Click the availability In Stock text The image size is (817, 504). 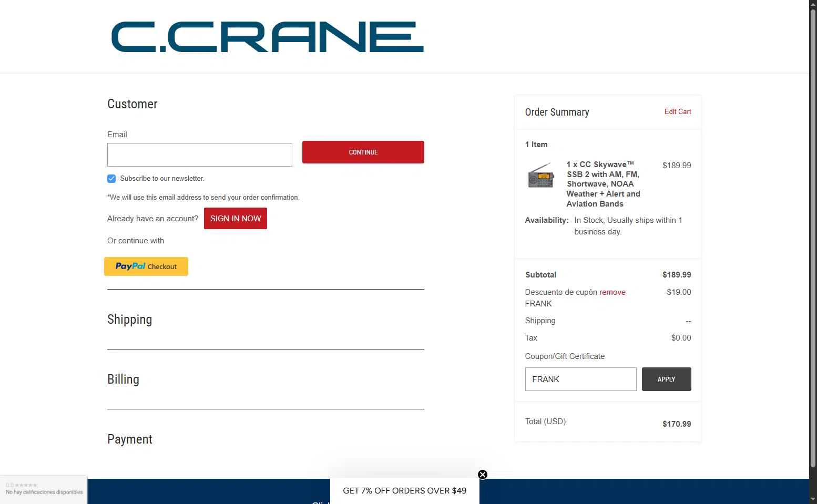coord(628,226)
